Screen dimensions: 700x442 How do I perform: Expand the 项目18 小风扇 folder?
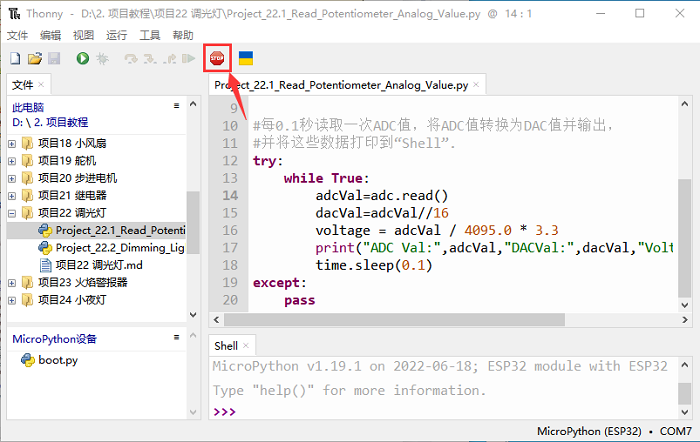pyautogui.click(x=13, y=143)
